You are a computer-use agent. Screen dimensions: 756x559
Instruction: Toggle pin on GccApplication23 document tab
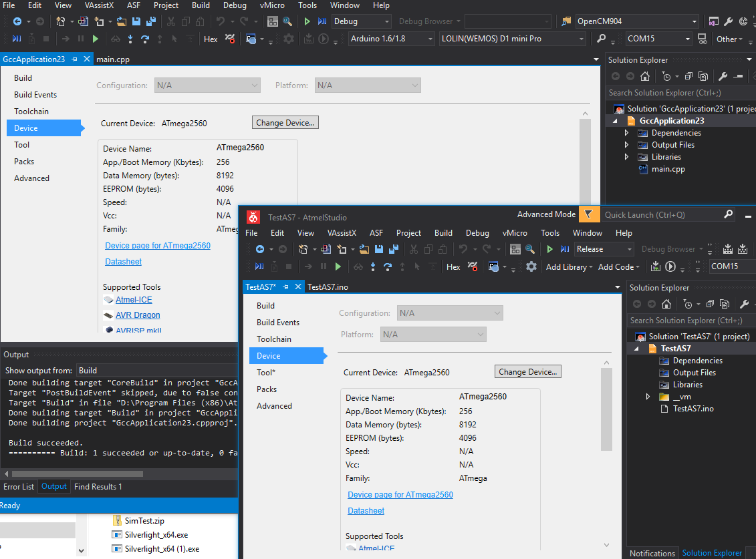pos(74,59)
